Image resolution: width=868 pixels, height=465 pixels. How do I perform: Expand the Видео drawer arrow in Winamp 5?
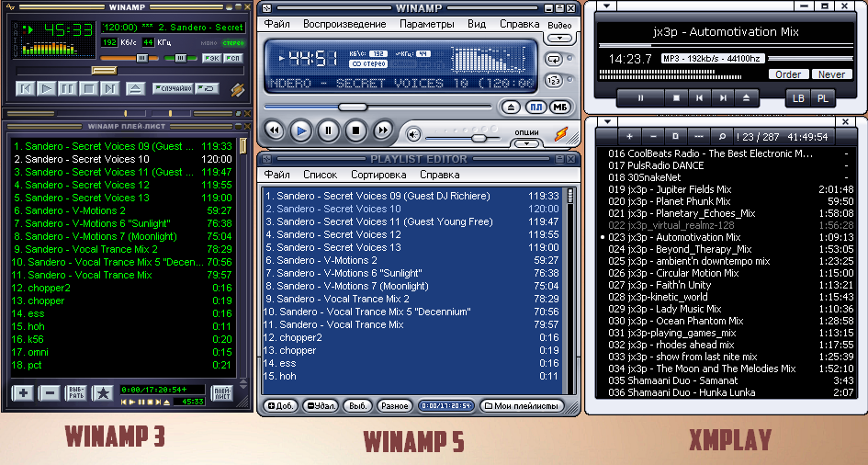(558, 39)
